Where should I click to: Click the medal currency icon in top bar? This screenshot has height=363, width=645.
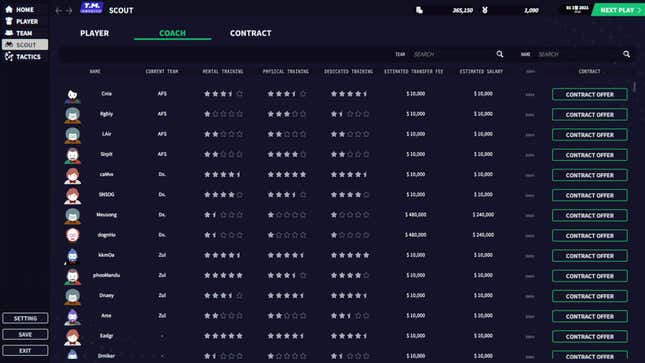tap(485, 10)
